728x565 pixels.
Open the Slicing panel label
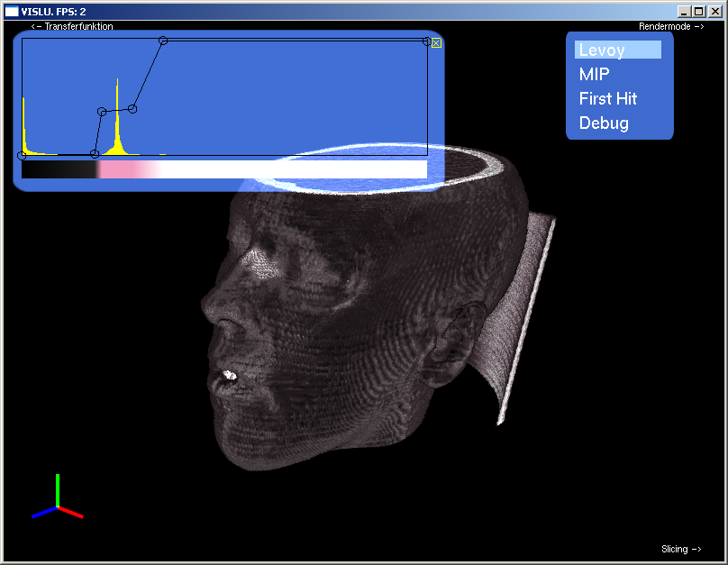tap(681, 549)
